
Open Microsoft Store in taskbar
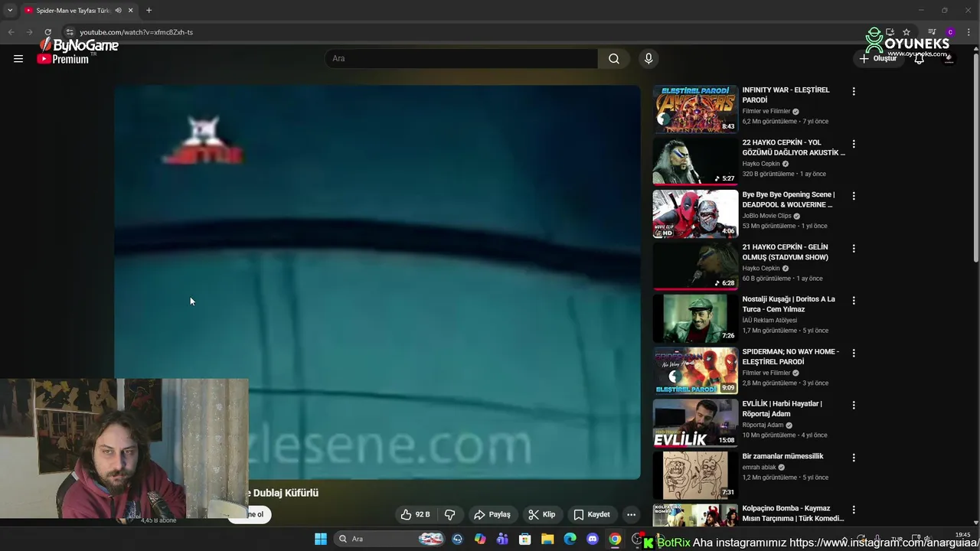point(525,539)
